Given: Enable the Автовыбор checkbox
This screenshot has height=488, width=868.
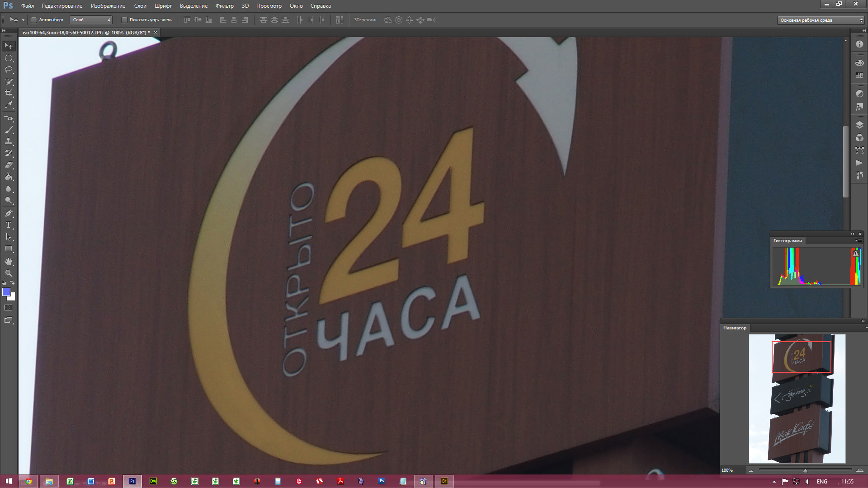Looking at the screenshot, I should tap(34, 20).
